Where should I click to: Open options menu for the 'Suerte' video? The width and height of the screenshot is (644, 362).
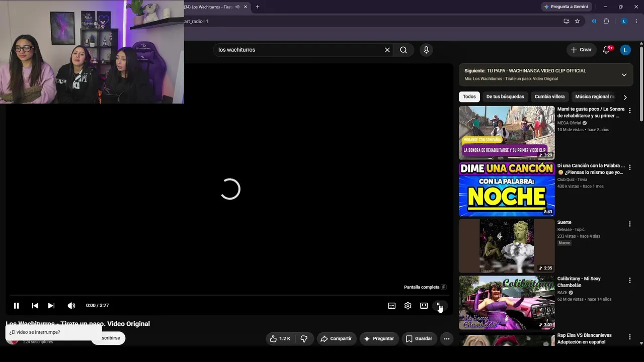(629, 224)
